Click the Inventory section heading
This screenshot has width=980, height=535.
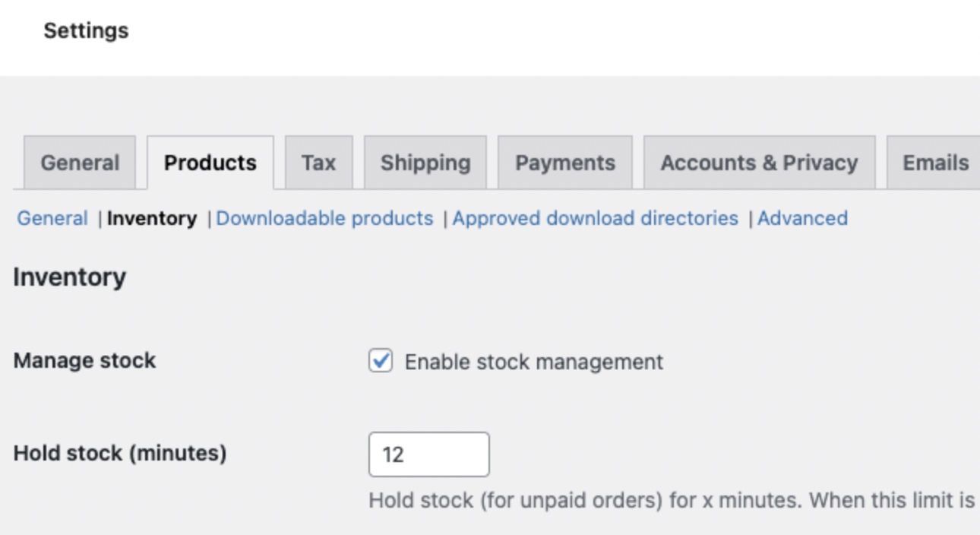click(x=70, y=278)
